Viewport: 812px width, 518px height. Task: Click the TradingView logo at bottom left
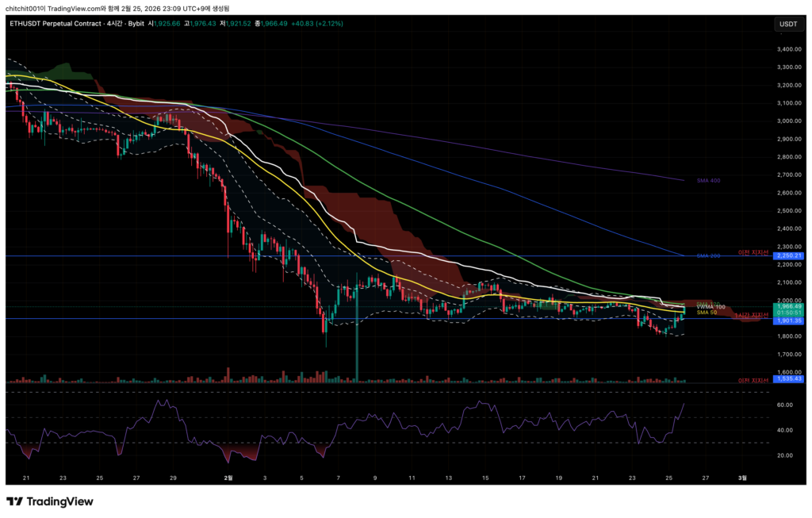pyautogui.click(x=50, y=501)
